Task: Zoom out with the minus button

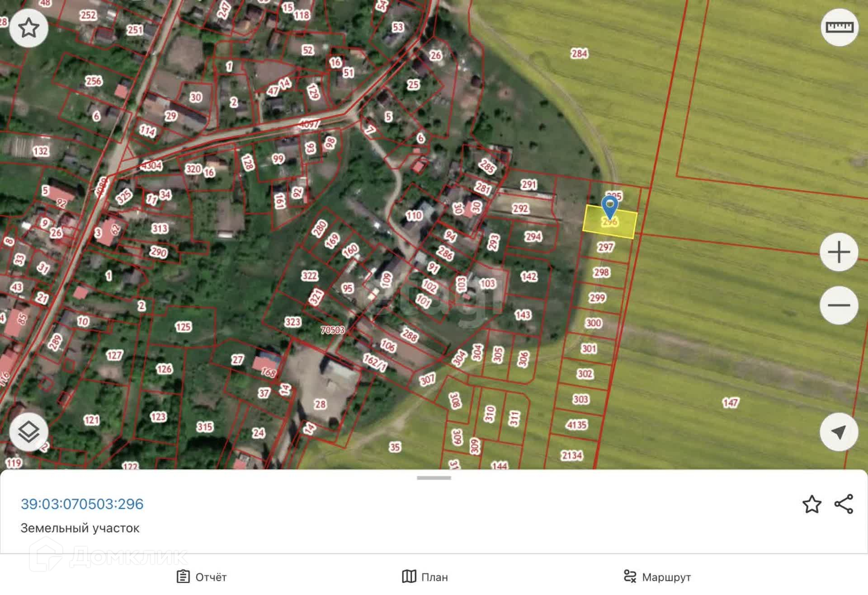Action: 839,305
